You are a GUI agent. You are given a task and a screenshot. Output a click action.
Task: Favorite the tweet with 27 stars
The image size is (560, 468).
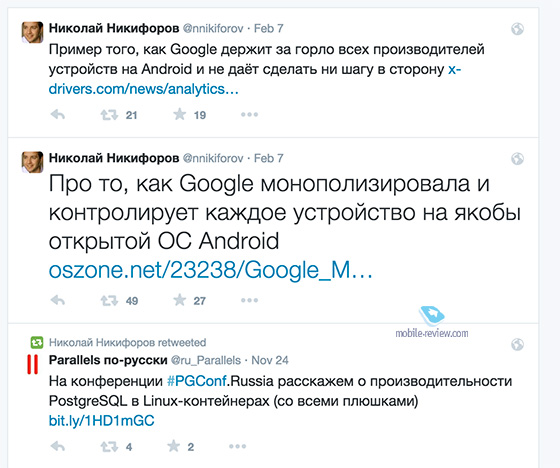click(180, 300)
